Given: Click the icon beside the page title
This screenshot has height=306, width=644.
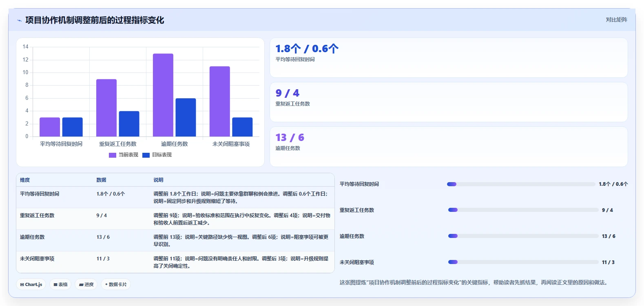Looking at the screenshot, I should [19, 20].
